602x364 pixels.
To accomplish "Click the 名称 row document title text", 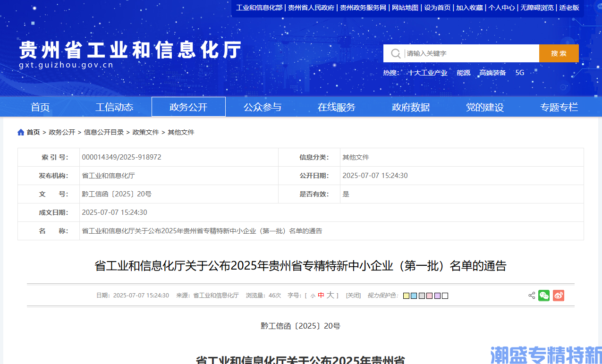I will (x=202, y=231).
